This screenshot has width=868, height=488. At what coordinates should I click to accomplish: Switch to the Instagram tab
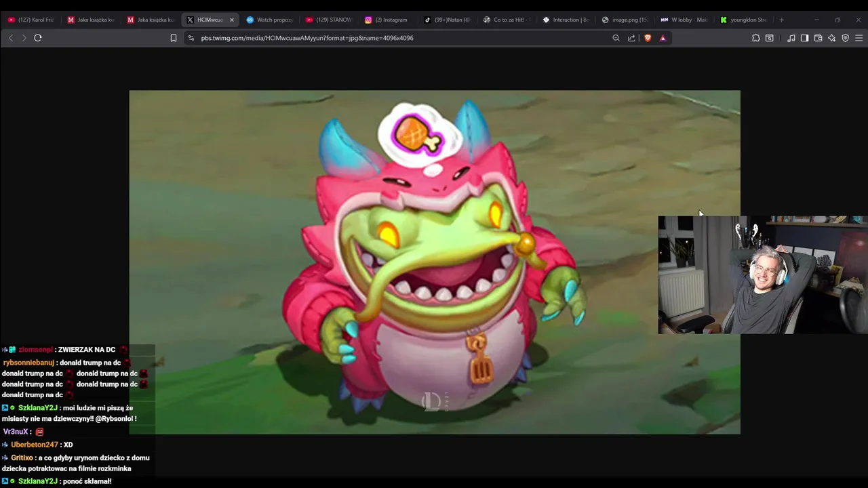coord(389,20)
